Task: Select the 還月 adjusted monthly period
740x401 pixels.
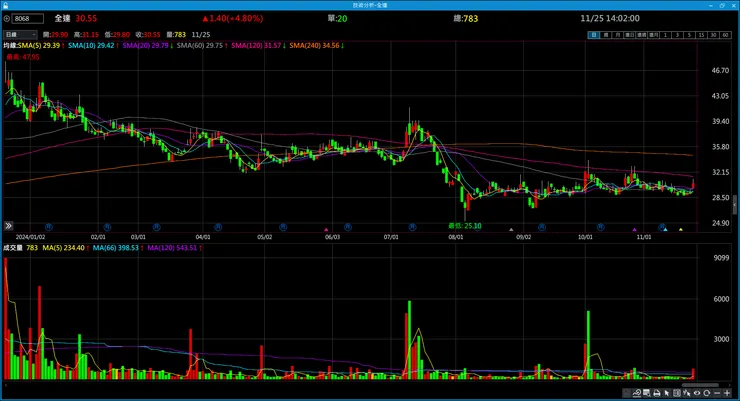Action: point(654,35)
